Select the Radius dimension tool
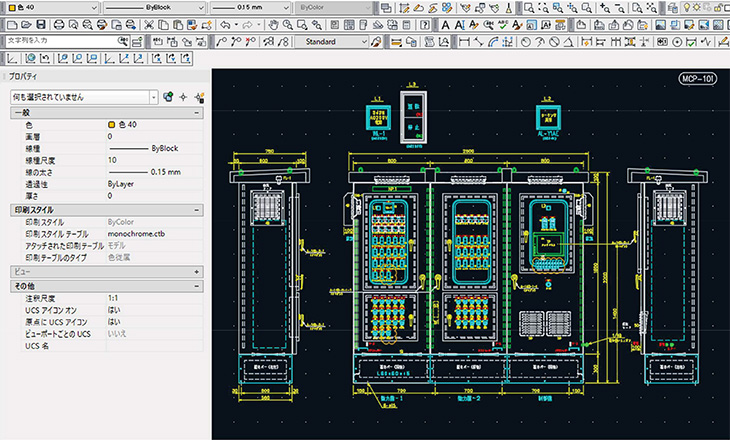The width and height of the screenshot is (730, 440). click(526, 42)
